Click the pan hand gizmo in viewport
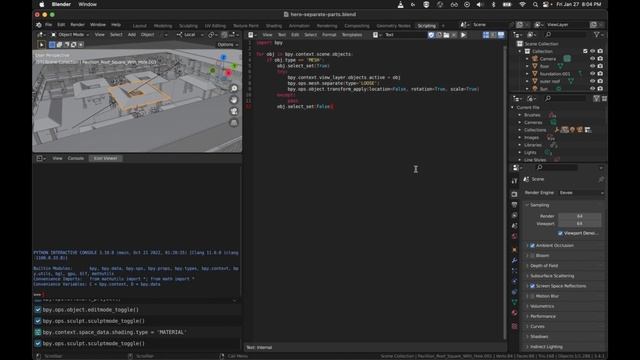This screenshot has height=360, width=640. tap(234, 100)
